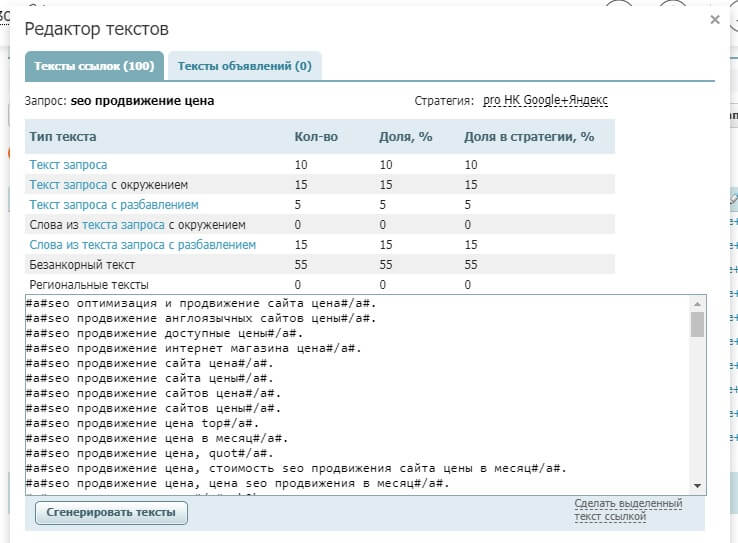Click query text 'seo продвижение цена'
This screenshot has height=543, width=738.
(143, 101)
